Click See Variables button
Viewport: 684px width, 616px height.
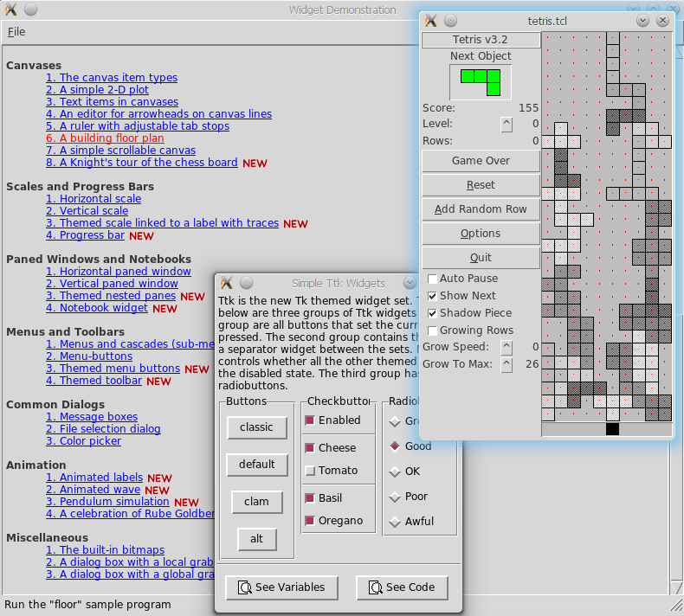pos(281,587)
